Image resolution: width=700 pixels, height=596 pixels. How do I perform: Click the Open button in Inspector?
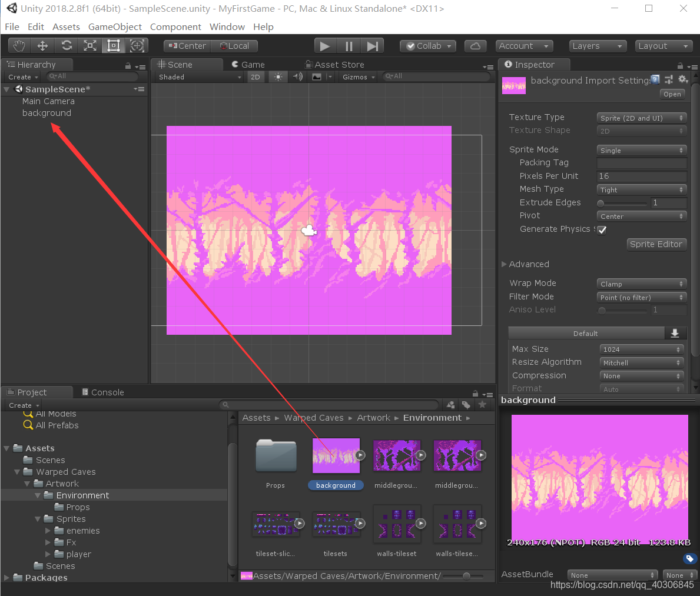[x=672, y=94]
